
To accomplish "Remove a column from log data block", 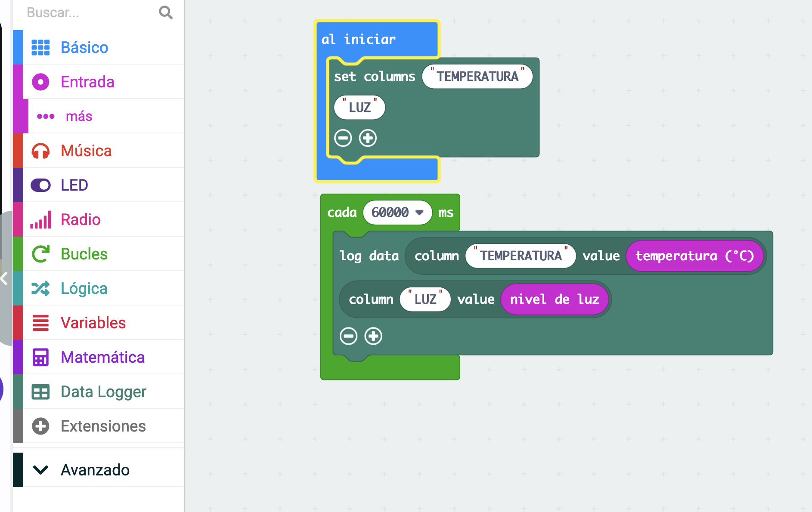I will click(x=348, y=336).
